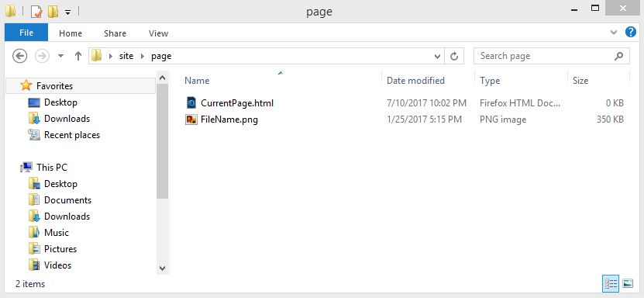The height and width of the screenshot is (298, 644).
Task: Sort files by Date modified column
Action: [415, 81]
